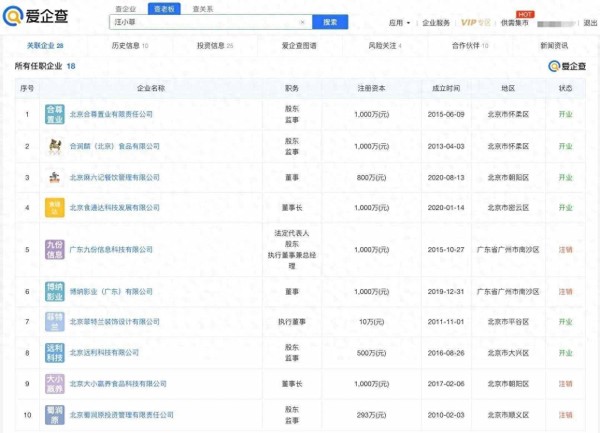Image resolution: width=600 pixels, height=433 pixels.
Task: Open the 投资信息 tab
Action: pyautogui.click(x=215, y=46)
